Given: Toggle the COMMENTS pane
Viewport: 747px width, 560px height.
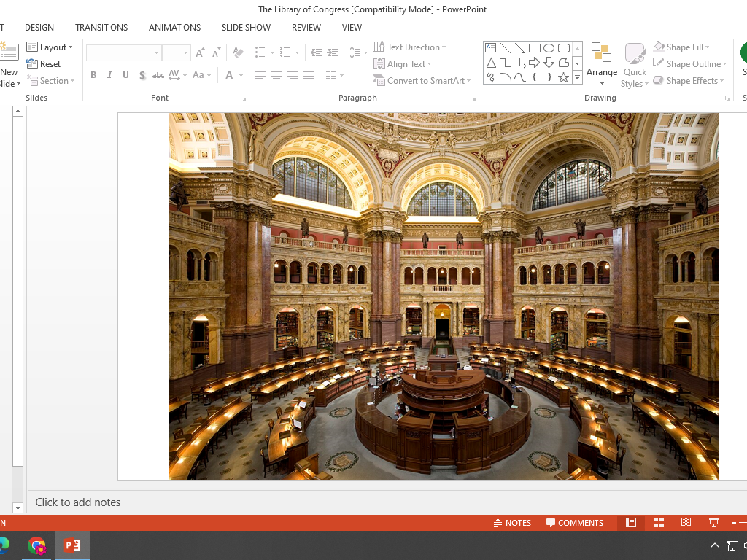Looking at the screenshot, I should coord(575,523).
